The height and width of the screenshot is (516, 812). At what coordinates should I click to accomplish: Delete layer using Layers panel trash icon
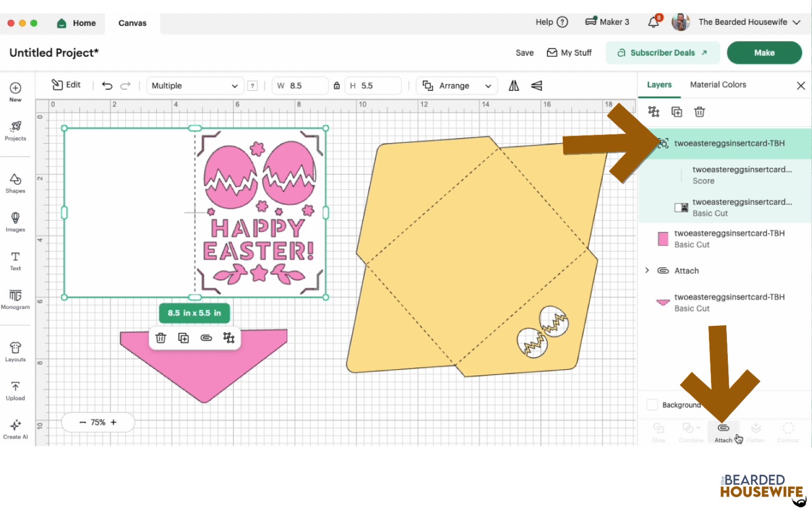tap(699, 112)
